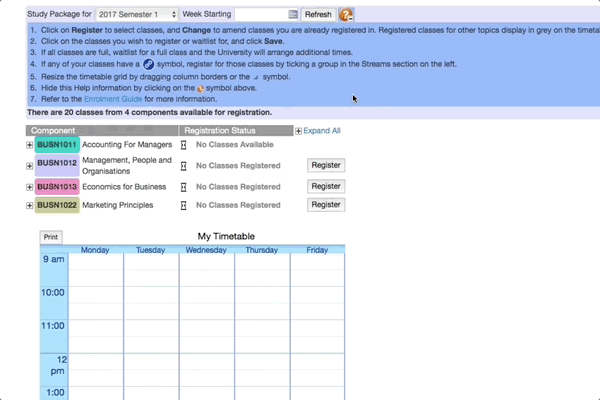
Task: Open the Enrolment Guide link
Action: pos(113,99)
